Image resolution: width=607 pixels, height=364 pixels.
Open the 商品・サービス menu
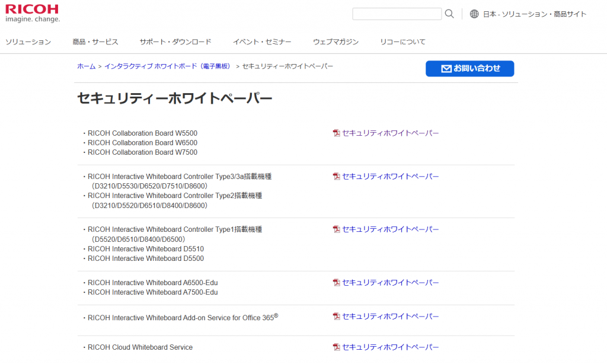coord(95,42)
